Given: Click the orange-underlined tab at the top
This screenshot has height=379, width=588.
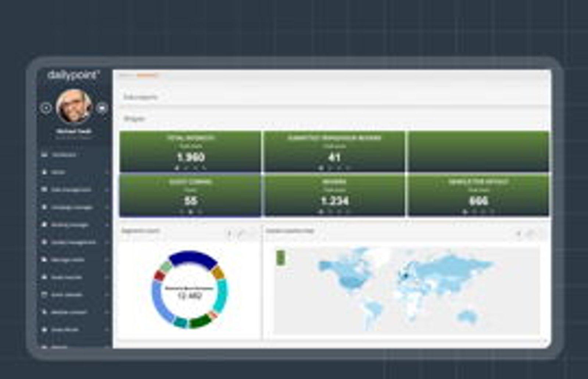Looking at the screenshot, I should (x=147, y=75).
